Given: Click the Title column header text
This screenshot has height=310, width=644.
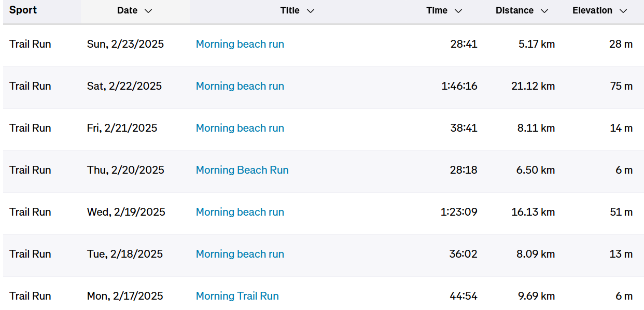Looking at the screenshot, I should (x=290, y=10).
